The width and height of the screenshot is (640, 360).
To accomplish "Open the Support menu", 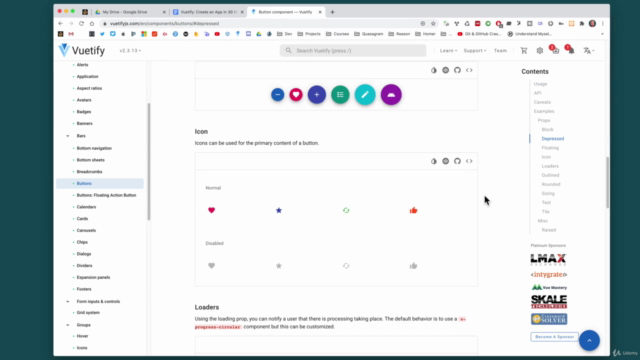I will pyautogui.click(x=475, y=51).
